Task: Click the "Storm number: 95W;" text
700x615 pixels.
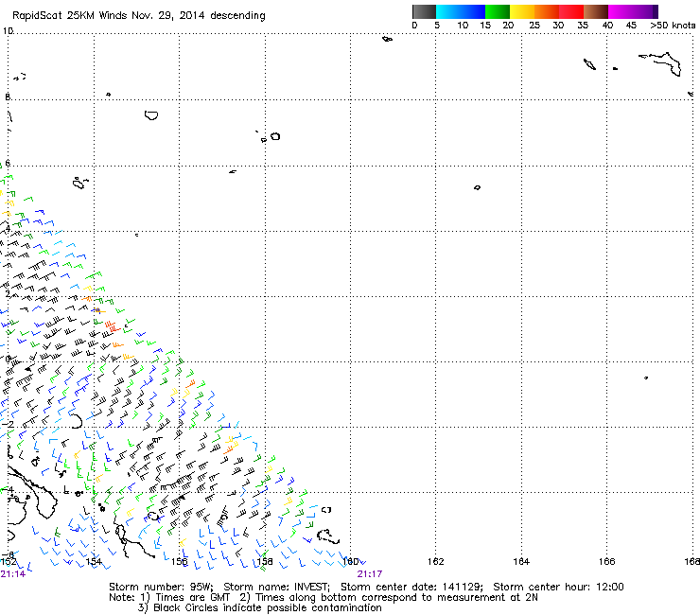Action: [161, 587]
